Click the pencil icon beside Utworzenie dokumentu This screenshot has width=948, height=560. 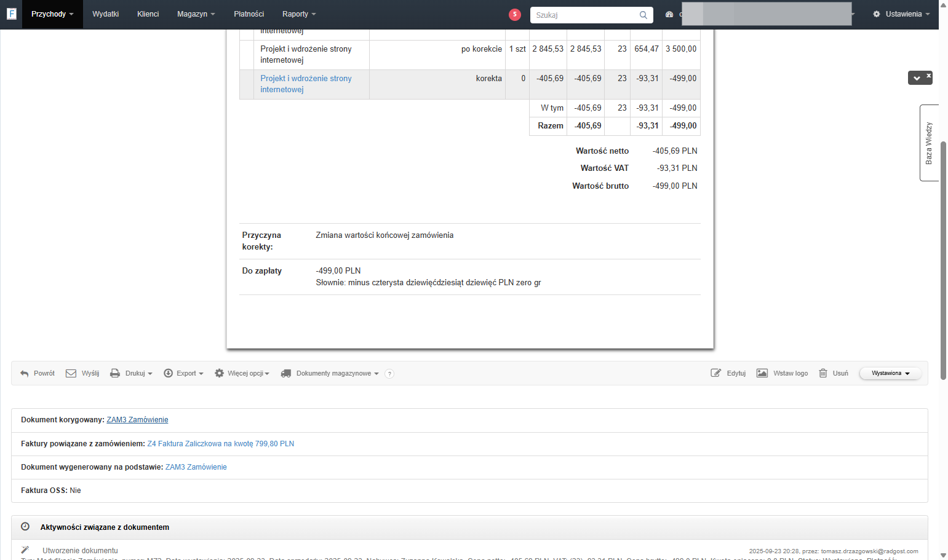[25, 550]
